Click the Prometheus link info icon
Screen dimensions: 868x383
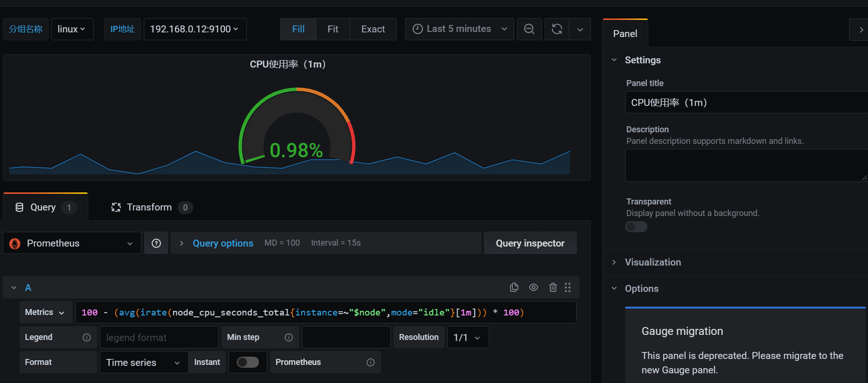tap(370, 362)
